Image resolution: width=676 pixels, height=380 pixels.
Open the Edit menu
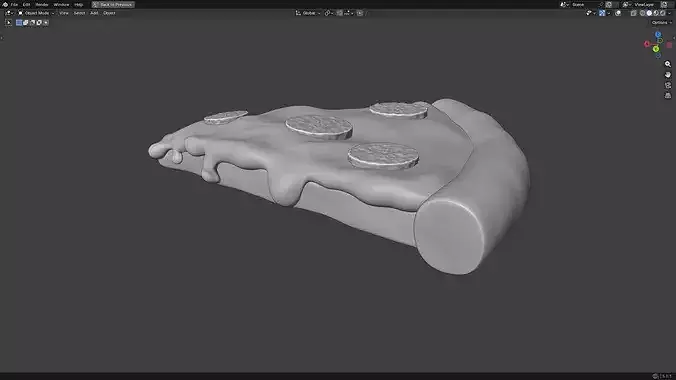pos(26,4)
